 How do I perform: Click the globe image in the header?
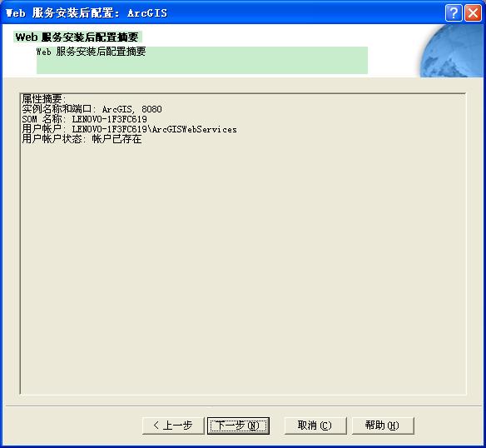tap(452, 51)
